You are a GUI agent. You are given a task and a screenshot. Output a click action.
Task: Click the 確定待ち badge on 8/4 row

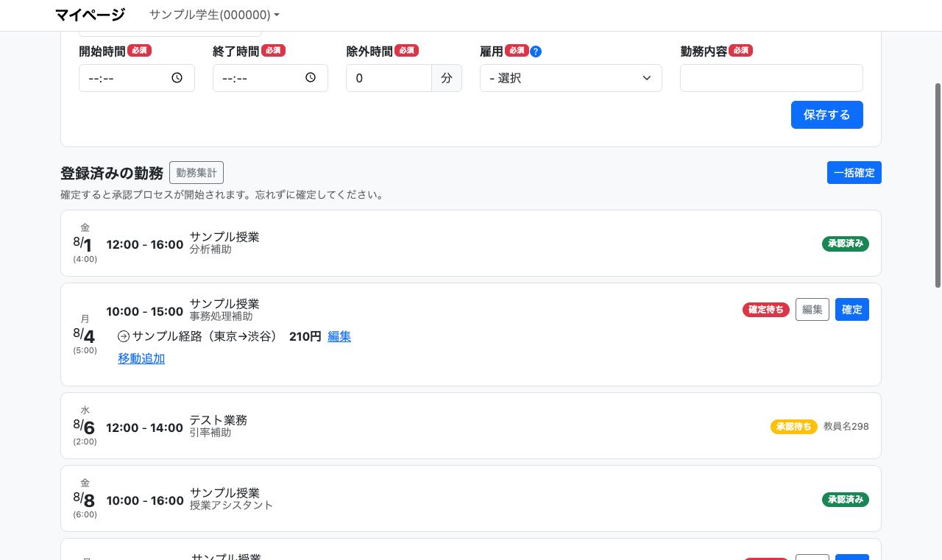pyautogui.click(x=766, y=310)
